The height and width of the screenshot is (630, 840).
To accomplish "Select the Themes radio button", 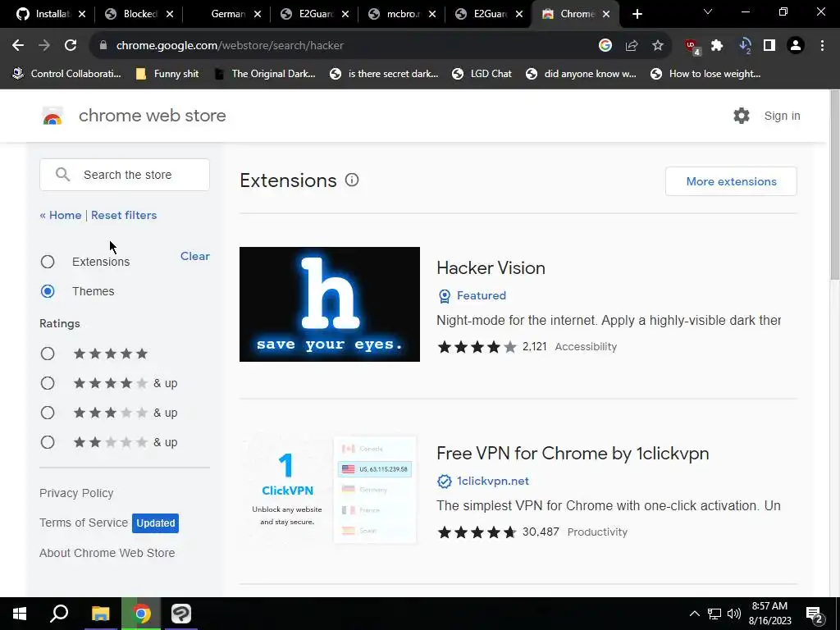I will [x=48, y=291].
